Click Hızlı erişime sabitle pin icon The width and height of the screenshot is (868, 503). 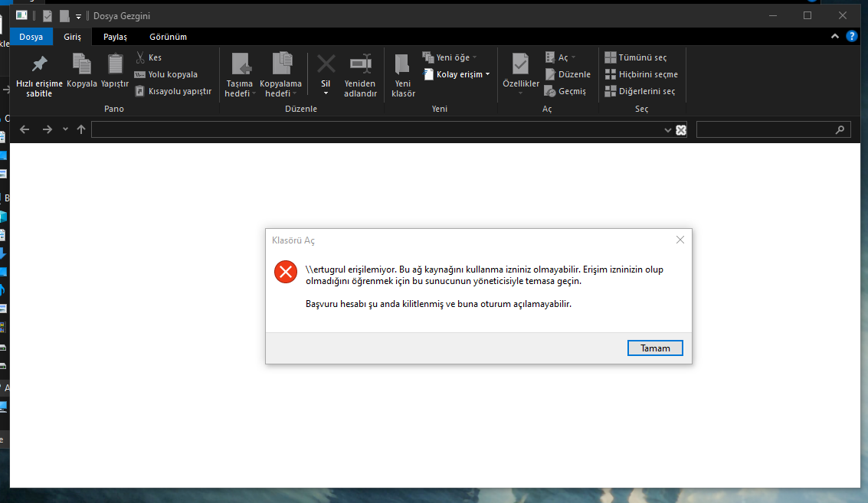[x=39, y=64]
